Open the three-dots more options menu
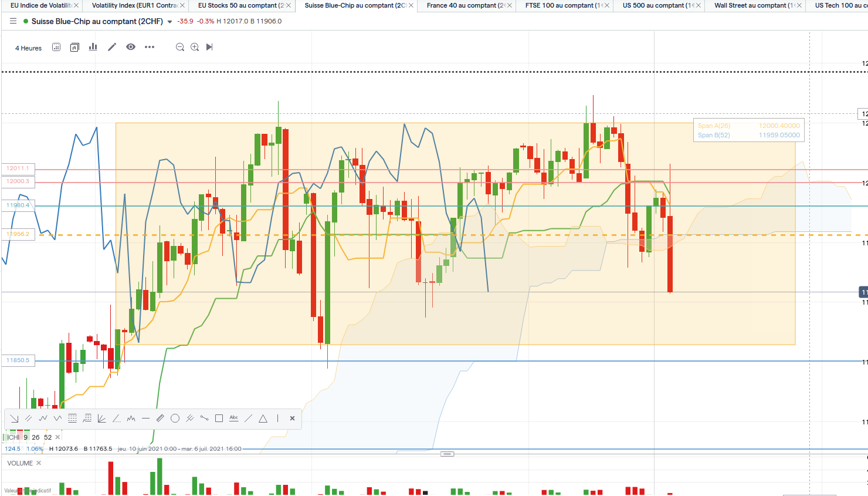868x496 pixels. point(150,47)
